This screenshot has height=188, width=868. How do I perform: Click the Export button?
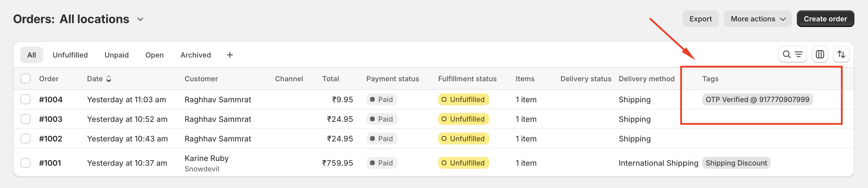point(700,19)
